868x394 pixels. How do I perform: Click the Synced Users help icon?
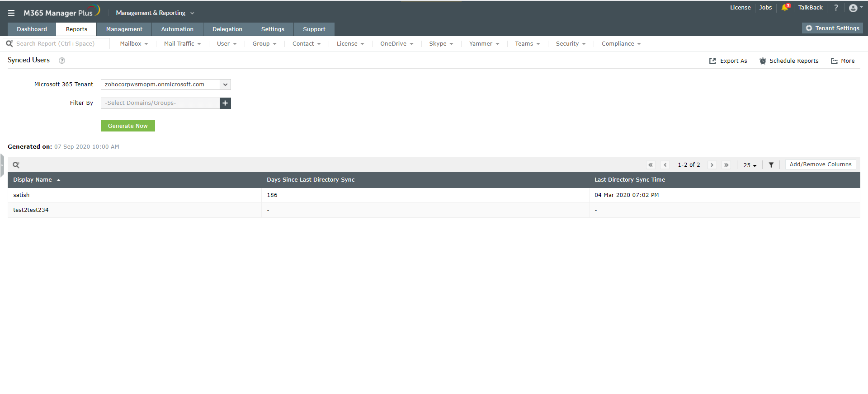(x=62, y=61)
